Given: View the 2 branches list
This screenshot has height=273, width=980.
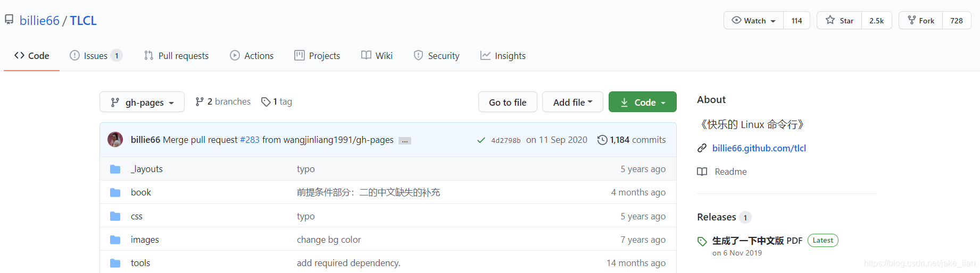Looking at the screenshot, I should (223, 101).
